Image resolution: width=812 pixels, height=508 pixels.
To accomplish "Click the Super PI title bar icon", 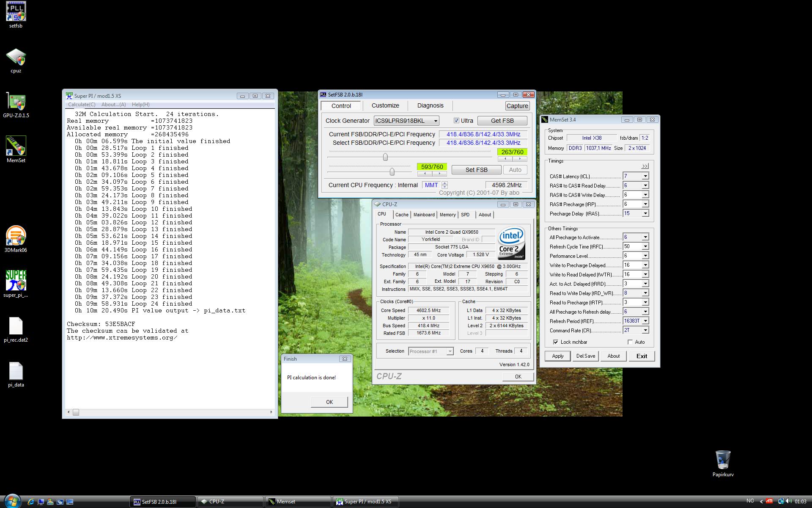I will (69, 96).
